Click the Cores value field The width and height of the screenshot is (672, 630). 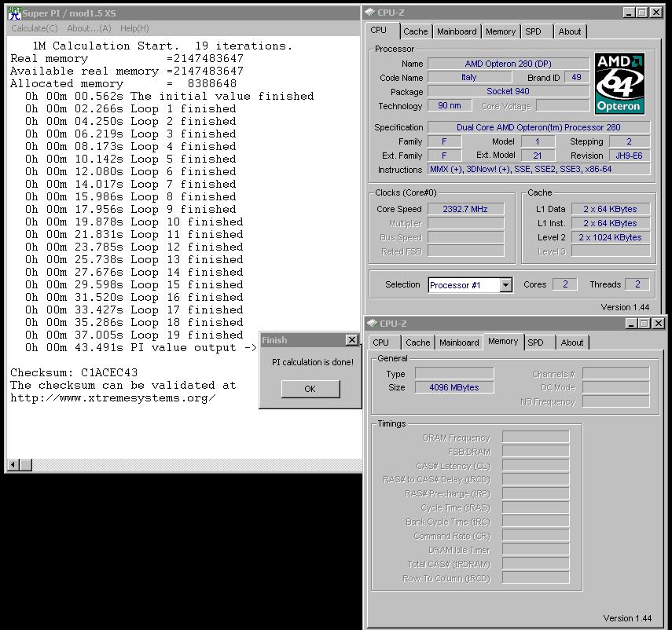pyautogui.click(x=565, y=284)
